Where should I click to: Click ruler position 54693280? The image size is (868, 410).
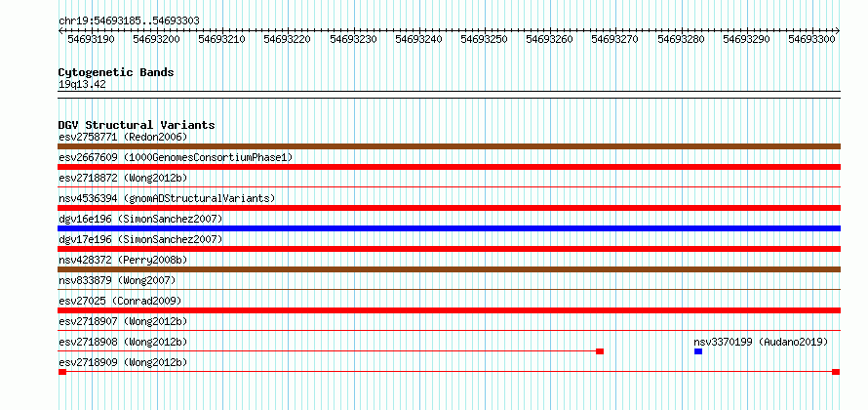pyautogui.click(x=681, y=39)
